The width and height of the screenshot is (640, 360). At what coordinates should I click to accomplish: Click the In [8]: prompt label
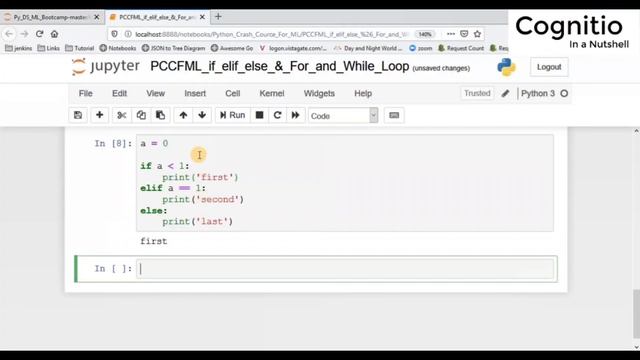click(x=113, y=144)
